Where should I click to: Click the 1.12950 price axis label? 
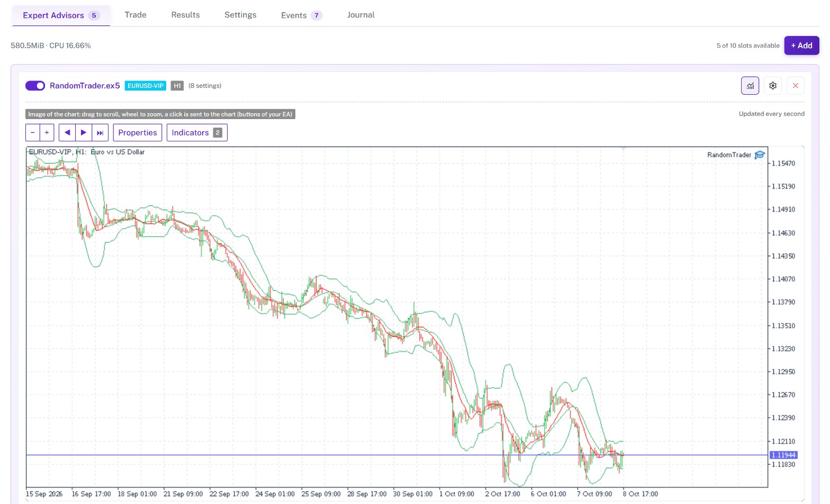pos(783,372)
